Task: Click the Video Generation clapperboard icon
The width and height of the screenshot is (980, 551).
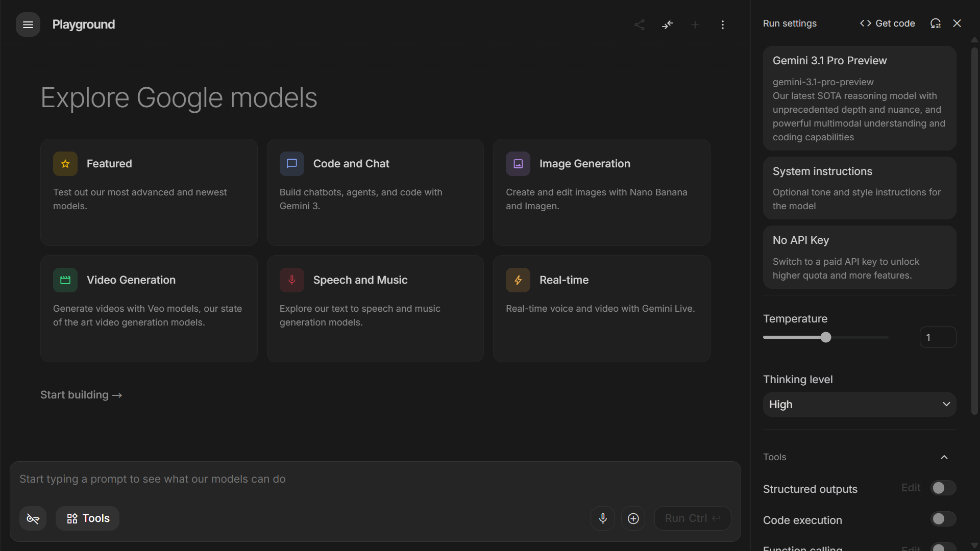Action: click(x=65, y=280)
